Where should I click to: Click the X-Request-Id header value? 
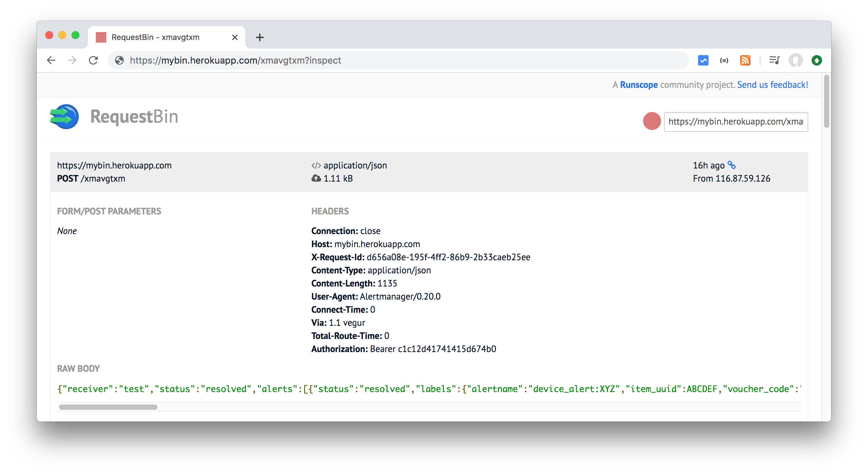(x=448, y=257)
